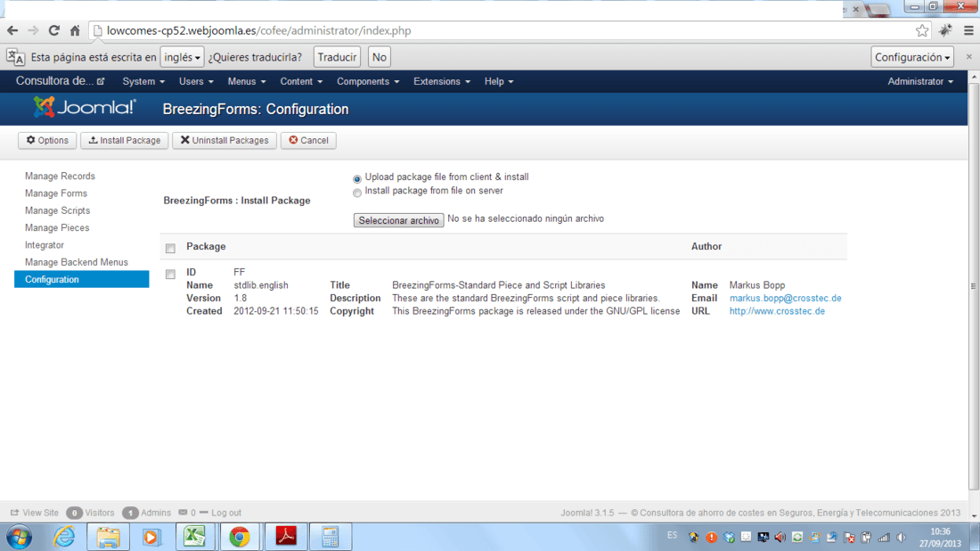The width and height of the screenshot is (980, 551).
Task: Launch Internet Explorer from the taskbar
Action: 64,538
